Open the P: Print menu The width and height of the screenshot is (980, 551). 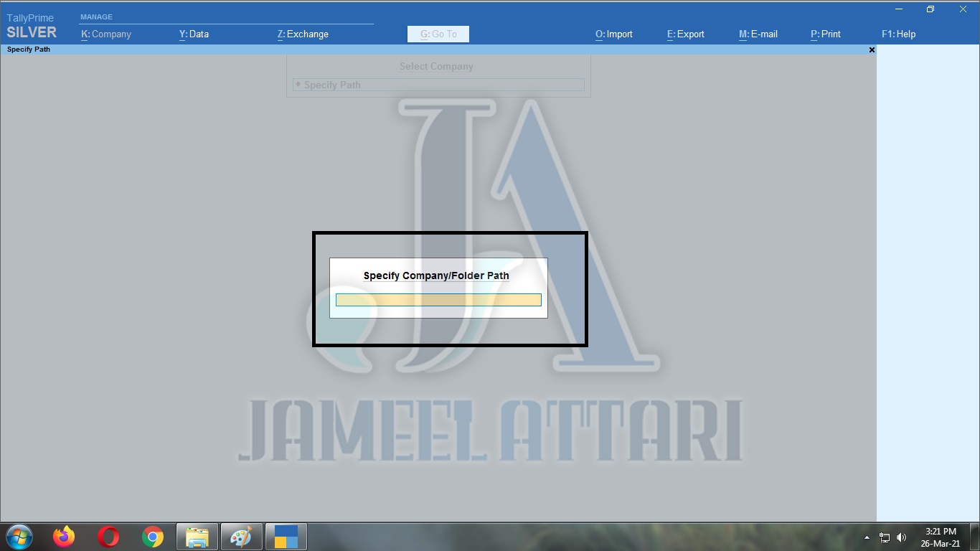826,34
